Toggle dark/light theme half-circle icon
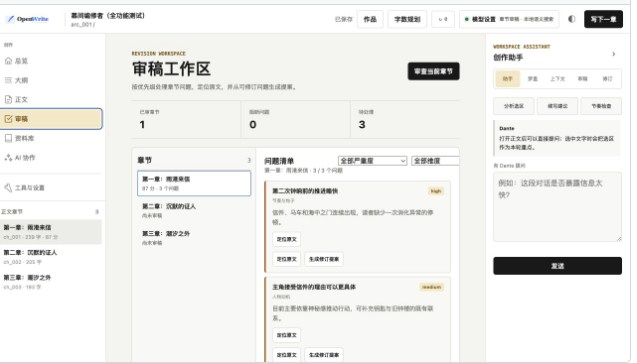Screen dimensions: 637x363 [x=572, y=19]
